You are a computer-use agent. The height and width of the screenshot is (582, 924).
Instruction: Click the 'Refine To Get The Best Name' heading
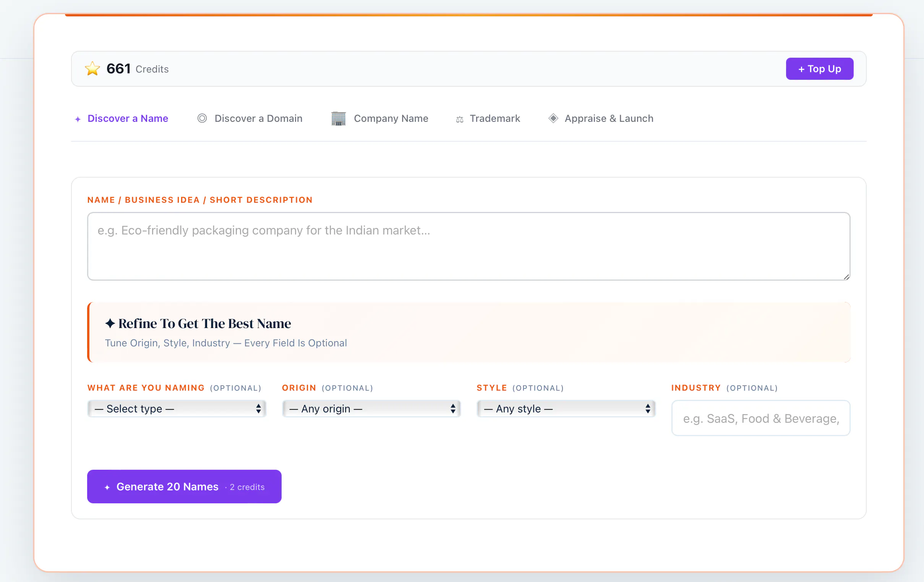(x=198, y=323)
